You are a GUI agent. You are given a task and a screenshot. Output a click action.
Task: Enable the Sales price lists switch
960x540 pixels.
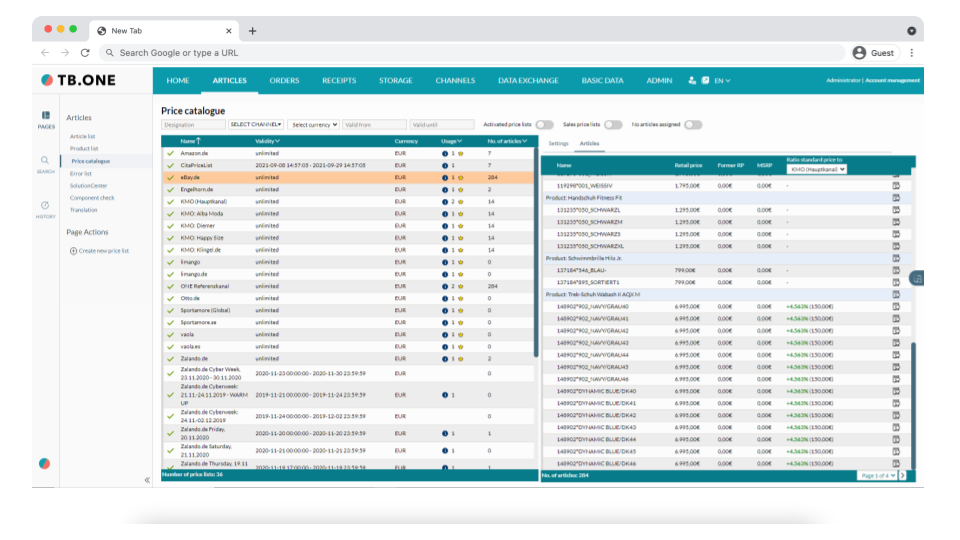click(x=613, y=125)
